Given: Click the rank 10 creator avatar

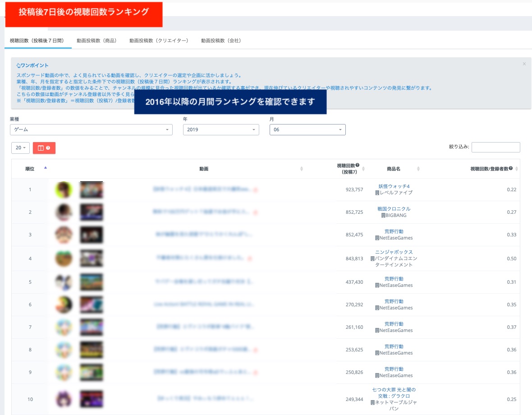Looking at the screenshot, I should pos(64,399).
